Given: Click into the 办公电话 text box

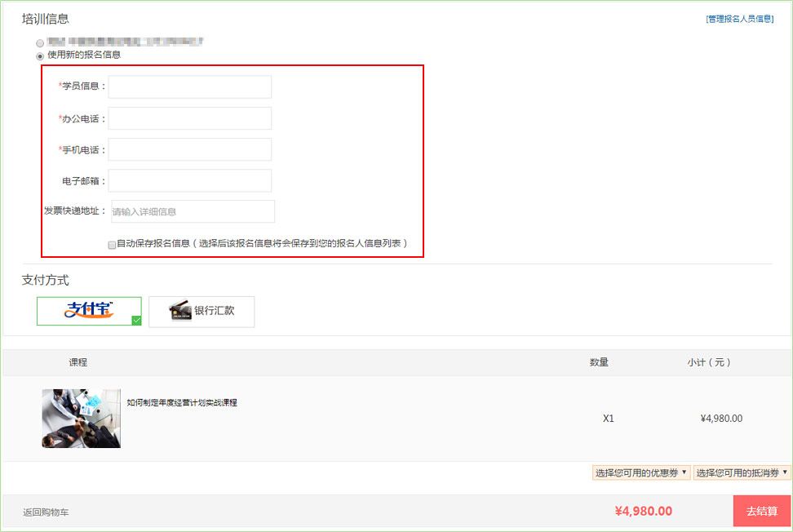Looking at the screenshot, I should pyautogui.click(x=189, y=118).
